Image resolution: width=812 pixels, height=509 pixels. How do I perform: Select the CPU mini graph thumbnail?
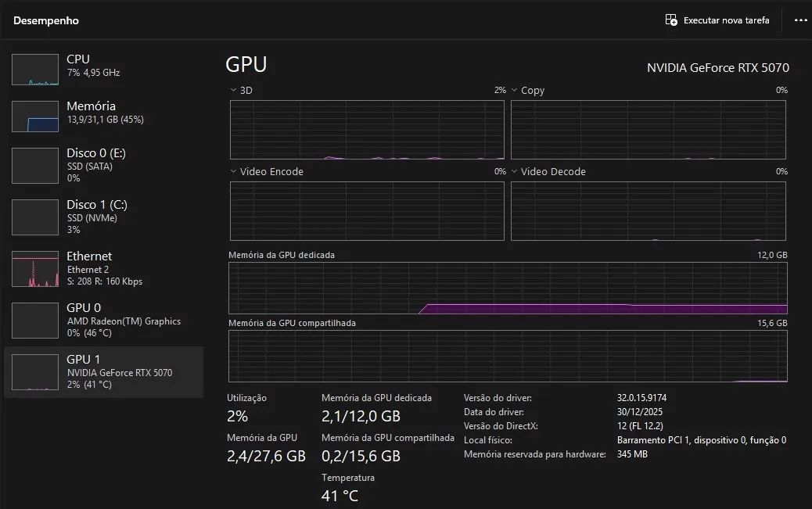pos(35,70)
